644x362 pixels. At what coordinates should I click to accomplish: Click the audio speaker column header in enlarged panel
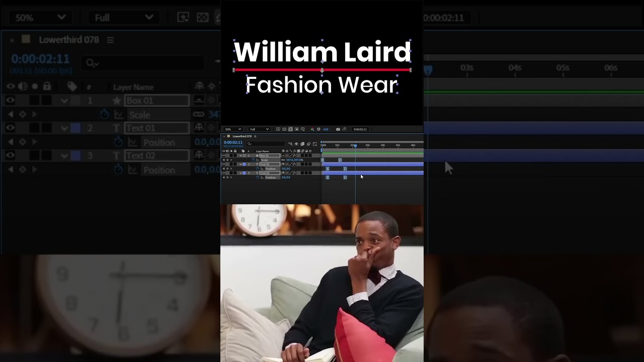pos(23,87)
